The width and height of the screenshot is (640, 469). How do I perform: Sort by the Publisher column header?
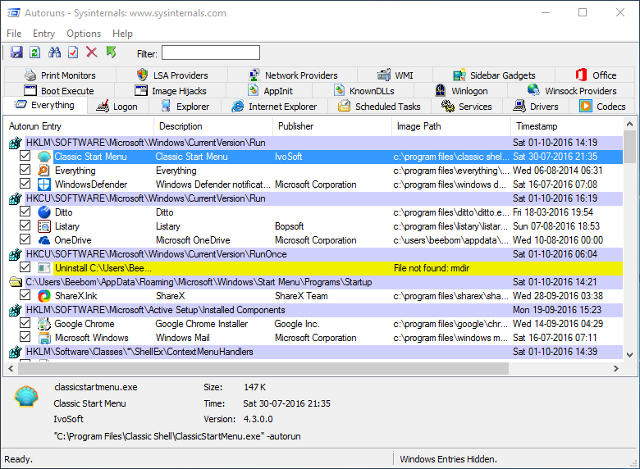pos(331,127)
